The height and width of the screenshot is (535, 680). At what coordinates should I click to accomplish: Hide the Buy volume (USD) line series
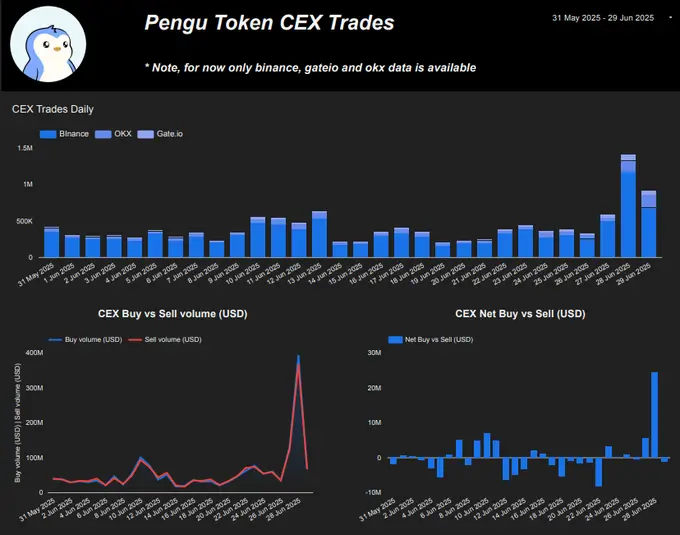(92, 340)
